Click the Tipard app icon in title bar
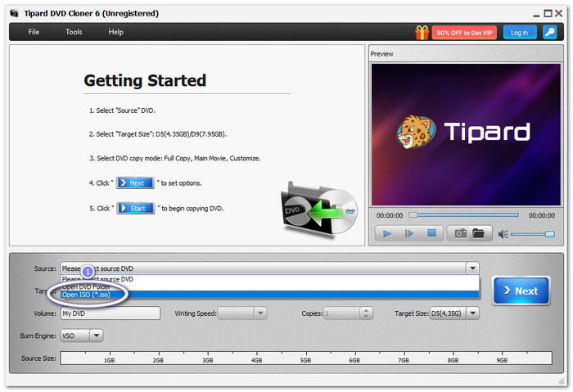This screenshot has width=573, height=392. (x=14, y=14)
